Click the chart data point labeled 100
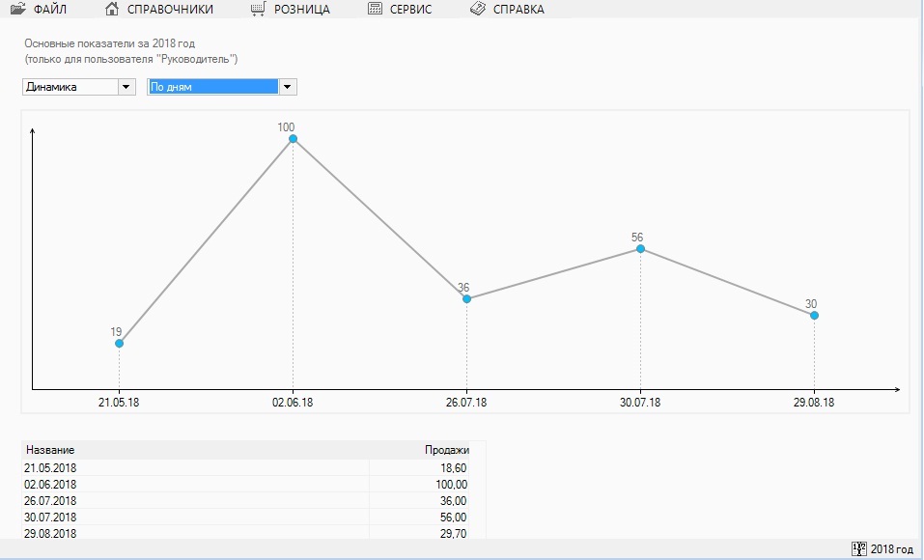 tap(293, 139)
